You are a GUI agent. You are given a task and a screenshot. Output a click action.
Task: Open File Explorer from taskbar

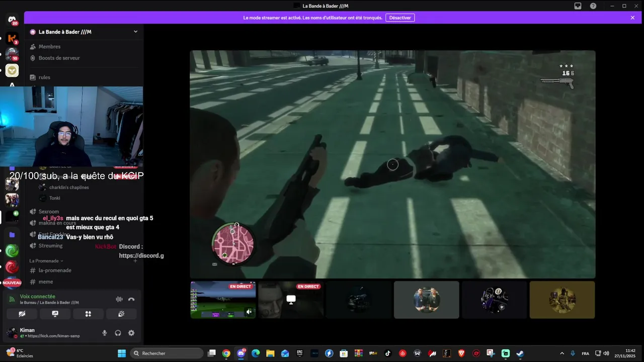tap(270, 353)
